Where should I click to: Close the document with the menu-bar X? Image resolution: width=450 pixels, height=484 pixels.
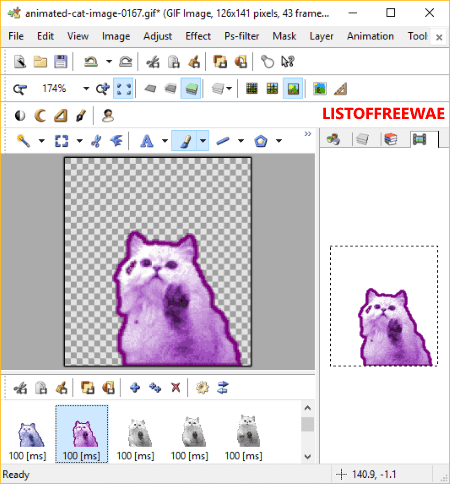pos(439,37)
